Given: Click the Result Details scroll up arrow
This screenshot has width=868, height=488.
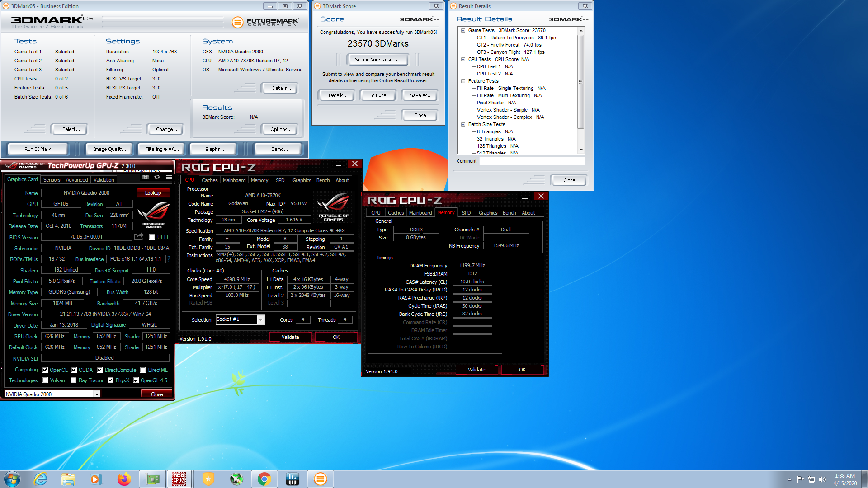Looking at the screenshot, I should [581, 31].
